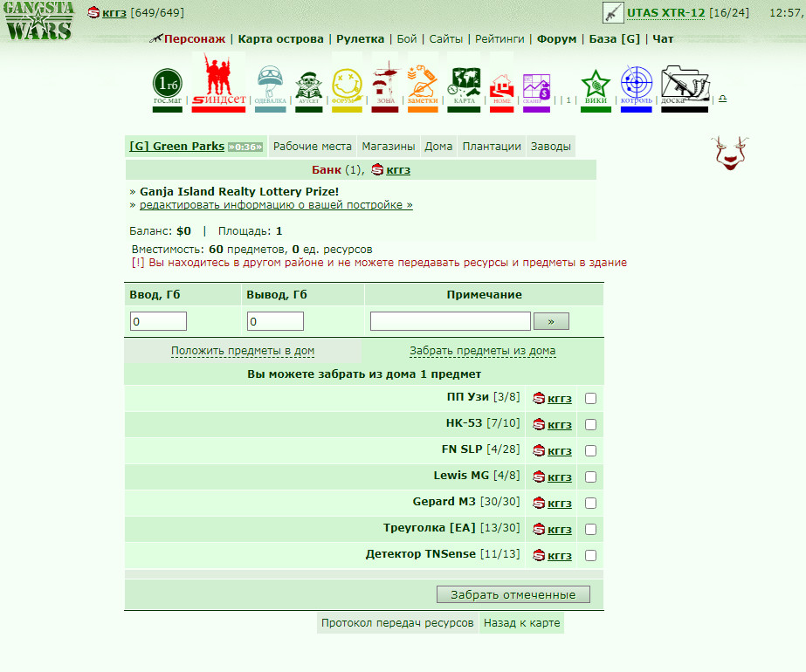This screenshot has width=806, height=672.
Task: Click the Ввод, Гб input field
Action: tap(158, 322)
